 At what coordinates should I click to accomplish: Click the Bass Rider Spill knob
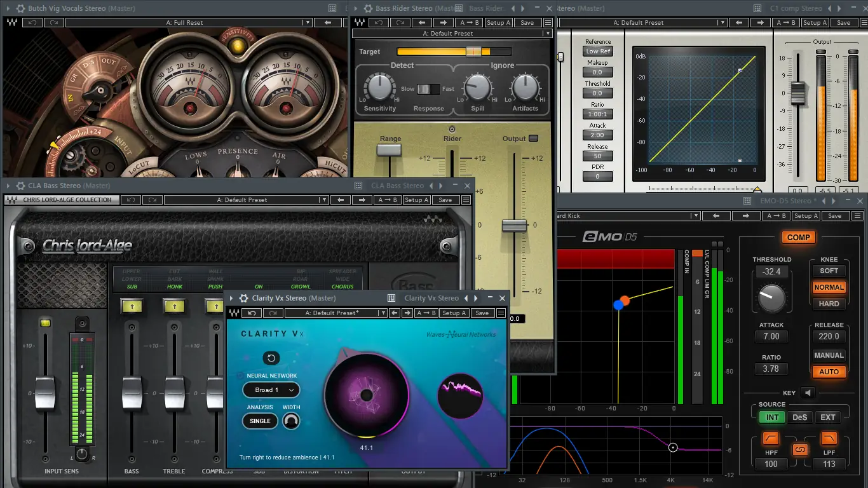point(477,87)
